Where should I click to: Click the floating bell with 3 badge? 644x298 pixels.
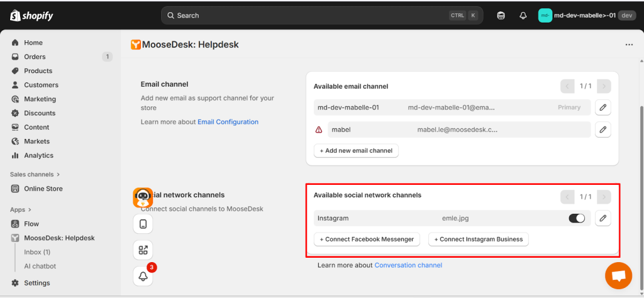[x=143, y=276]
